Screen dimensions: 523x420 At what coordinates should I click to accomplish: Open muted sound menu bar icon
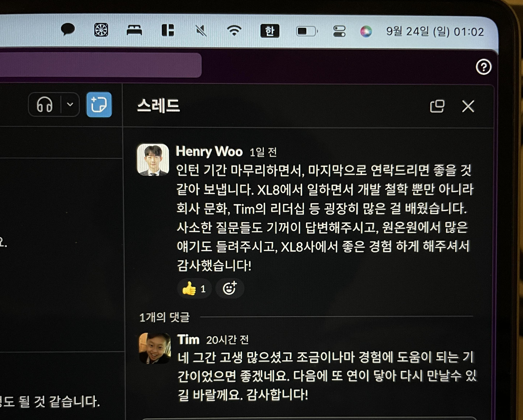201,31
